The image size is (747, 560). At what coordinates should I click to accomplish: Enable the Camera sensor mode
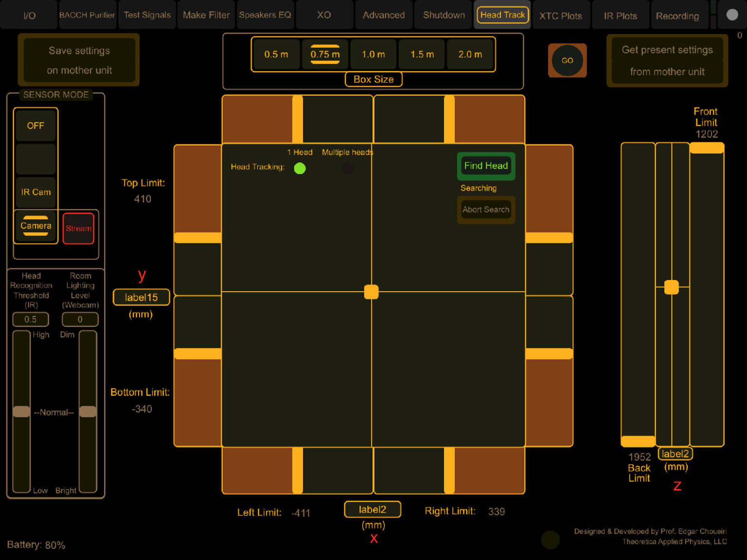[x=36, y=226]
